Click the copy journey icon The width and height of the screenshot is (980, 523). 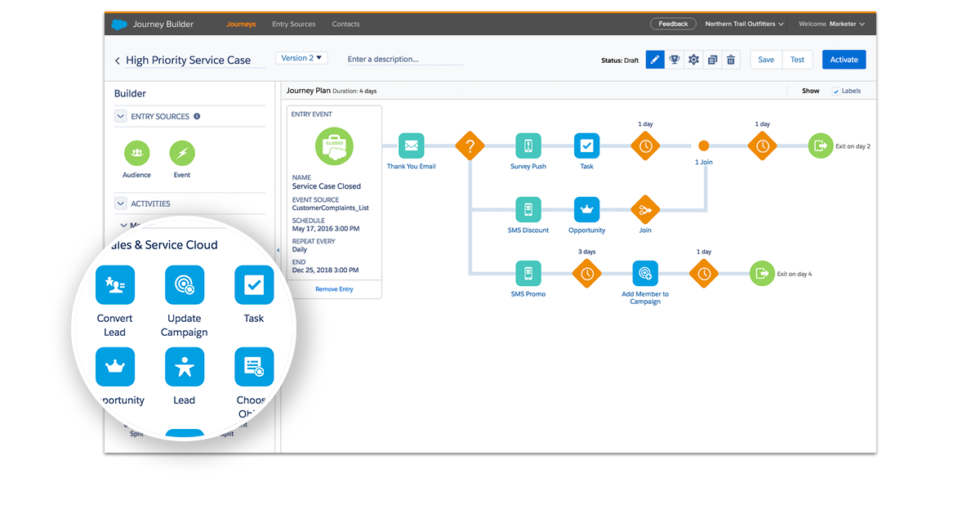712,60
